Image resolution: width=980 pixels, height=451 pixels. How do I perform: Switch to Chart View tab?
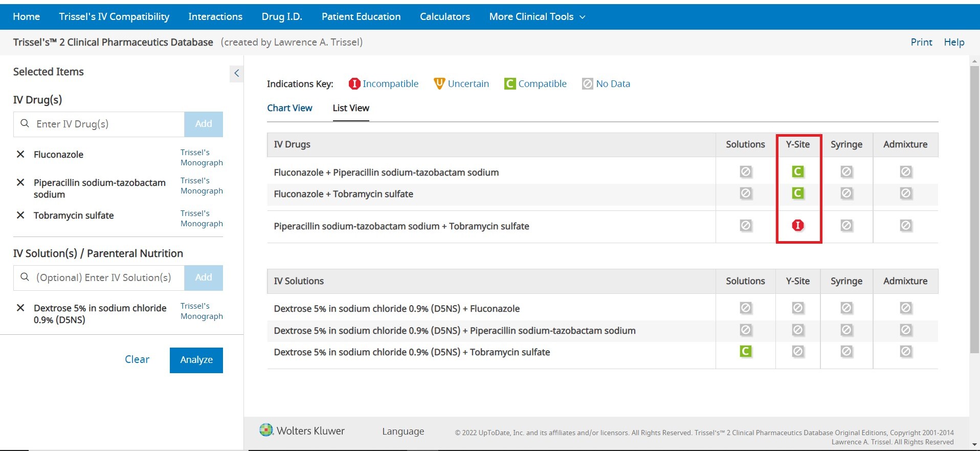289,108
